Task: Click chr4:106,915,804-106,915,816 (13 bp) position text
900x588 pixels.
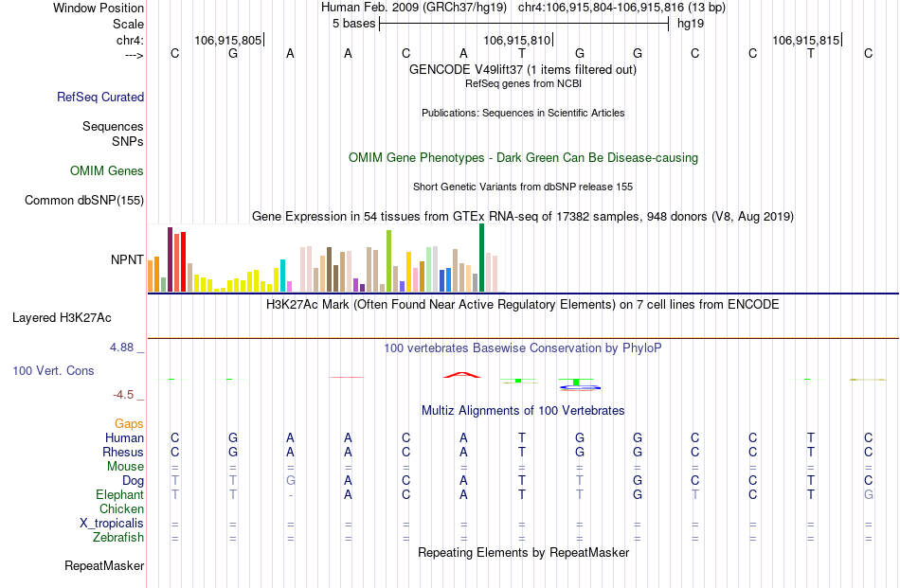Action: point(622,8)
